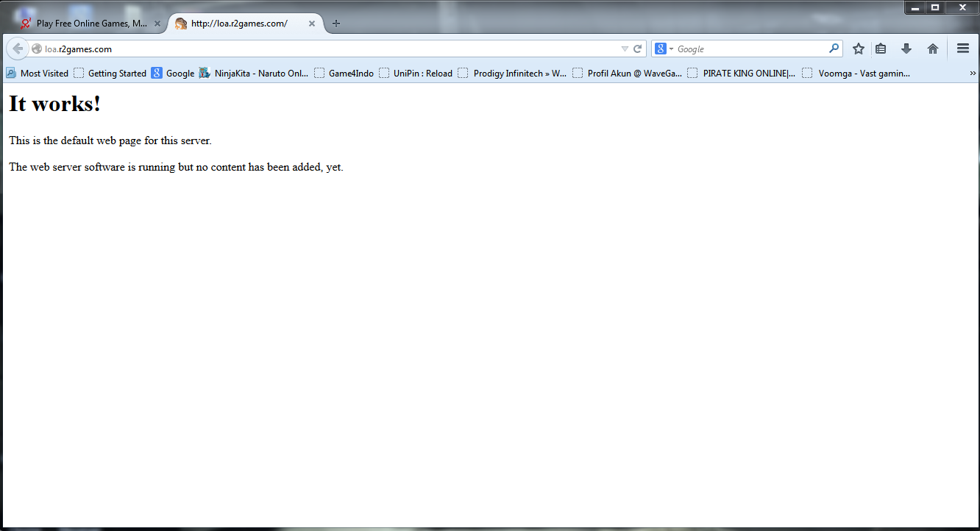
Task: Go to the Home page icon
Action: click(933, 49)
